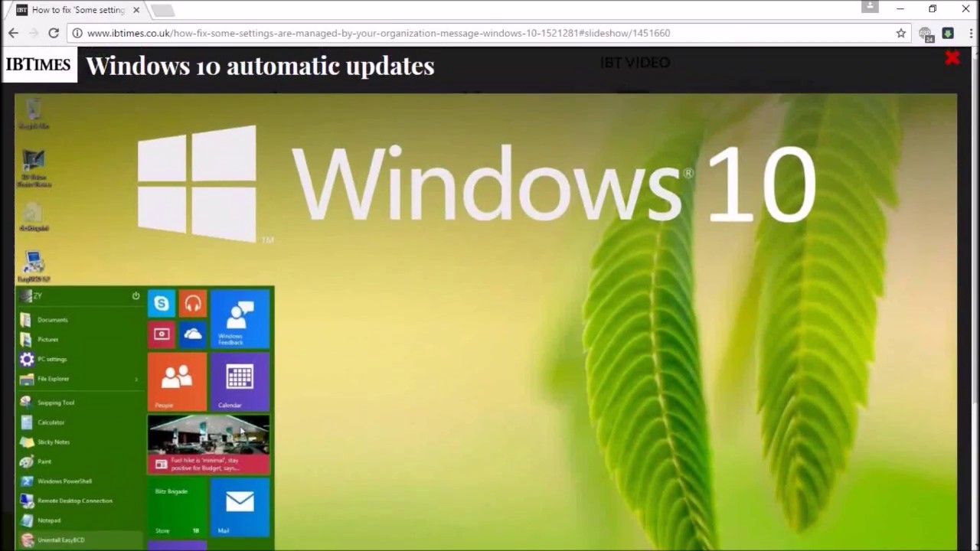
Task: Click the Adblock extension icon
Action: (926, 34)
